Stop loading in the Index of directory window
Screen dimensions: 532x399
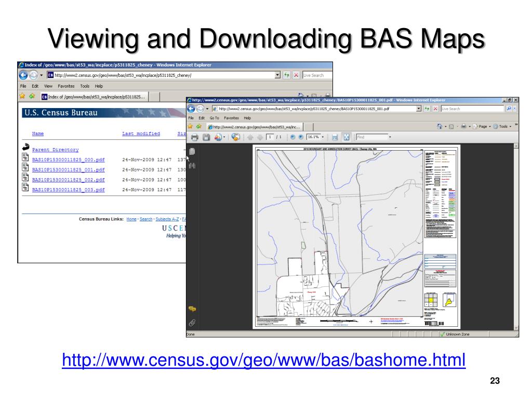point(296,75)
